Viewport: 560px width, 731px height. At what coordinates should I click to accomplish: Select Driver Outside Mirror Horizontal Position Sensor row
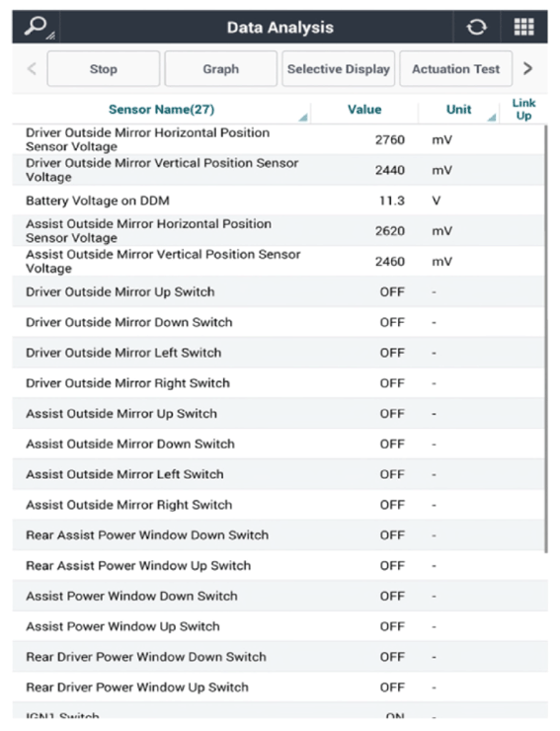279,139
